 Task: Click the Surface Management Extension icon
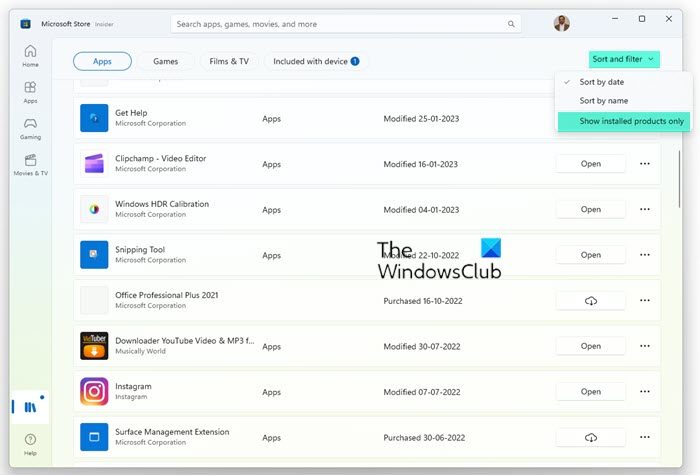tap(94, 437)
